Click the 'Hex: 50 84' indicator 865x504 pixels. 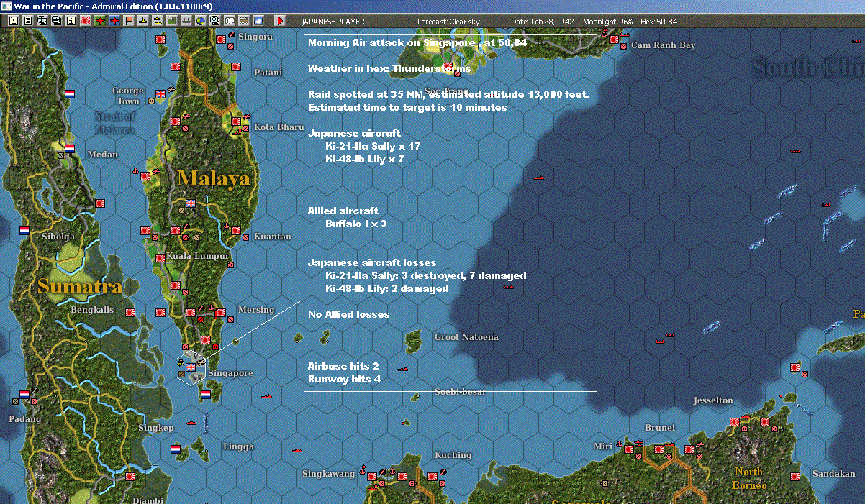click(x=658, y=22)
